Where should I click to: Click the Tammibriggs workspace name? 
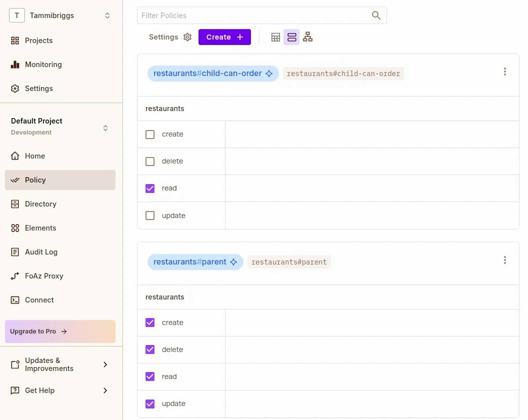pos(52,15)
